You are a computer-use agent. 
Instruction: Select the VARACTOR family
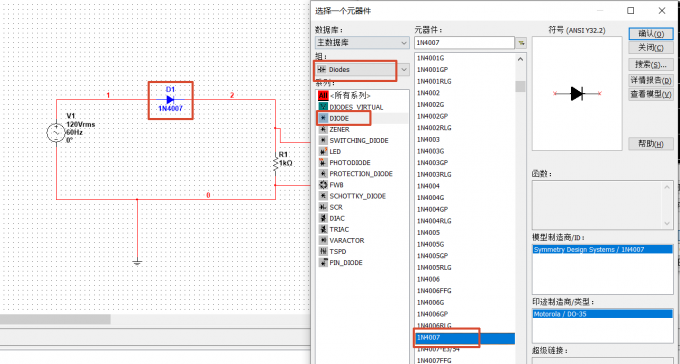(347, 240)
